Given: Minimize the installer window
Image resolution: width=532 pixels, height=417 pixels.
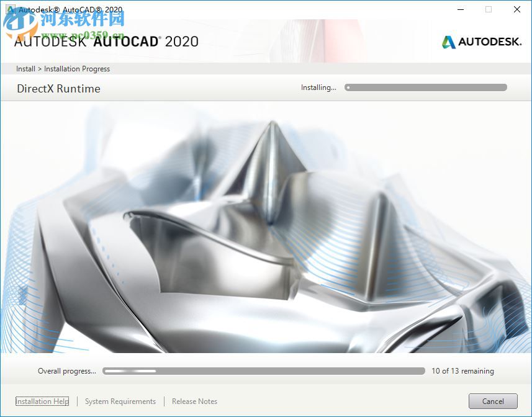Looking at the screenshot, I should point(460,9).
